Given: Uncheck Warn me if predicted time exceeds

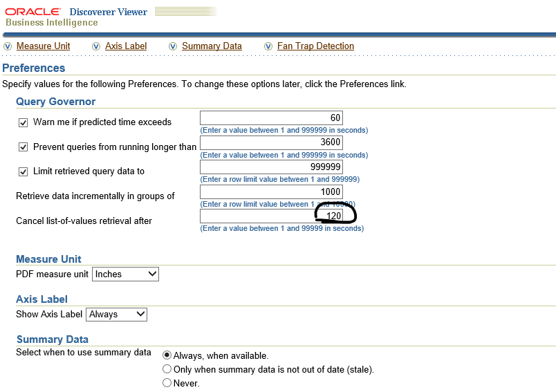Looking at the screenshot, I should (x=23, y=122).
